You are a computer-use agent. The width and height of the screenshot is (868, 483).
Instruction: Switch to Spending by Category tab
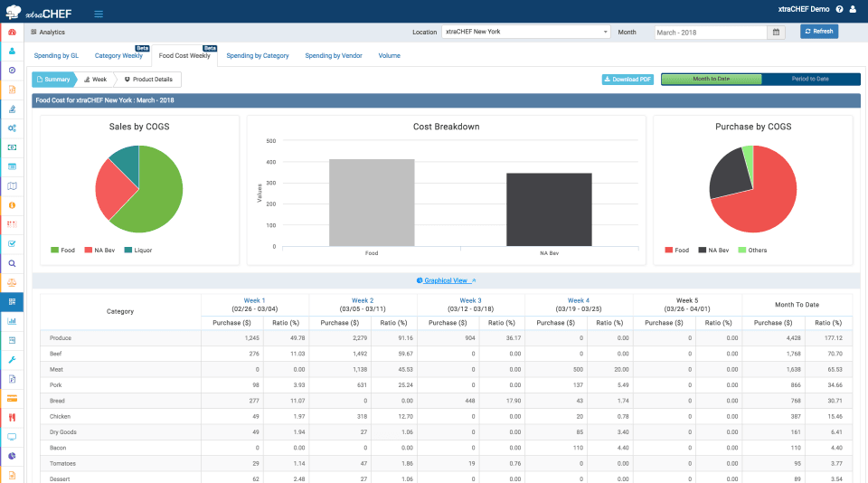click(x=258, y=55)
